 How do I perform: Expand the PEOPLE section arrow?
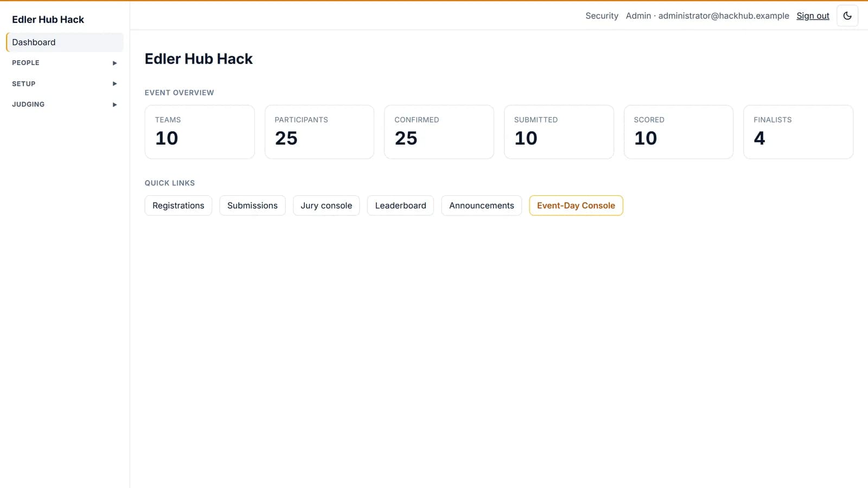click(x=114, y=63)
